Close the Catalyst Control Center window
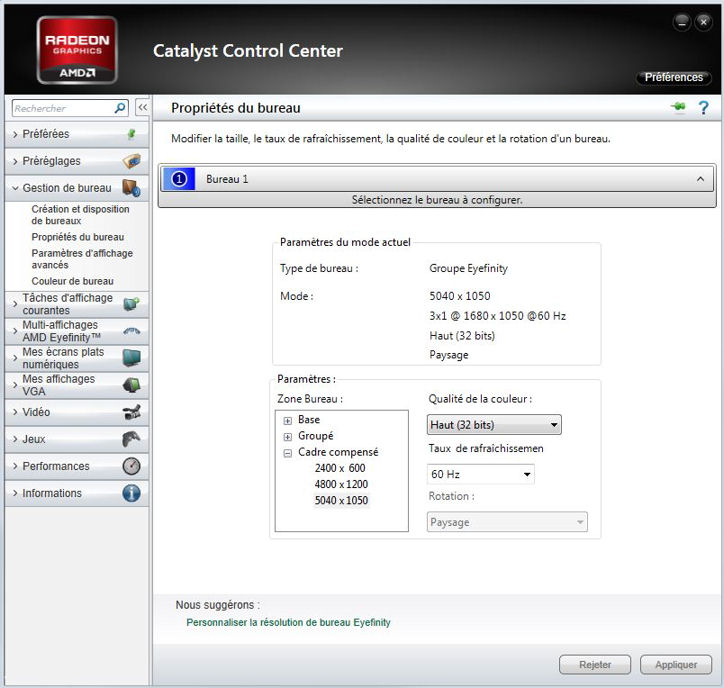This screenshot has height=688, width=724. coord(703,22)
